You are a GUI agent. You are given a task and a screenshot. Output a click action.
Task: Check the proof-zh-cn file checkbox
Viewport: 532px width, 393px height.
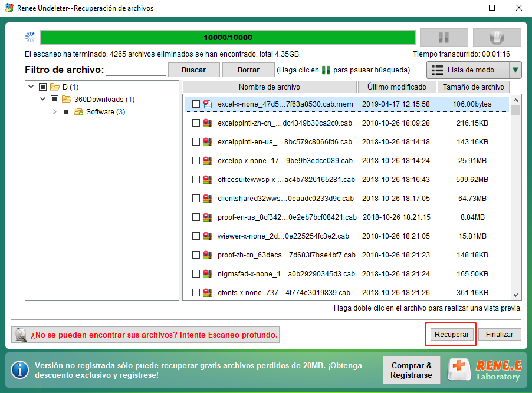click(x=196, y=255)
